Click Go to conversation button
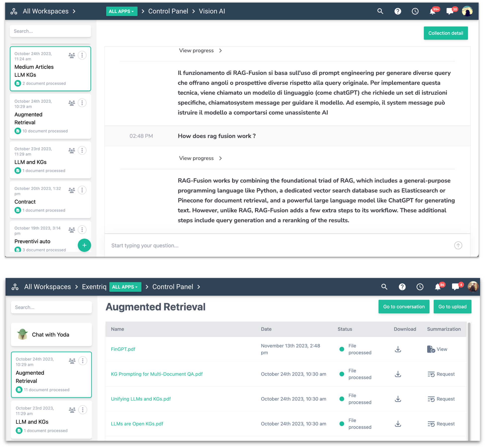486x448 pixels. 404,307
